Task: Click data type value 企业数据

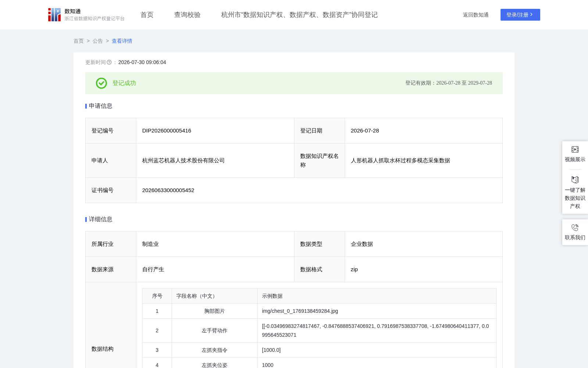Action: pyautogui.click(x=362, y=244)
